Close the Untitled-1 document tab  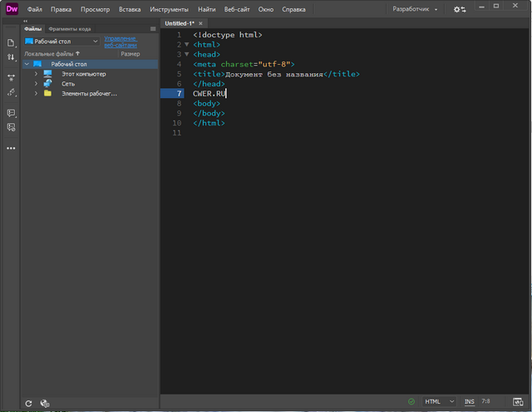[202, 23]
